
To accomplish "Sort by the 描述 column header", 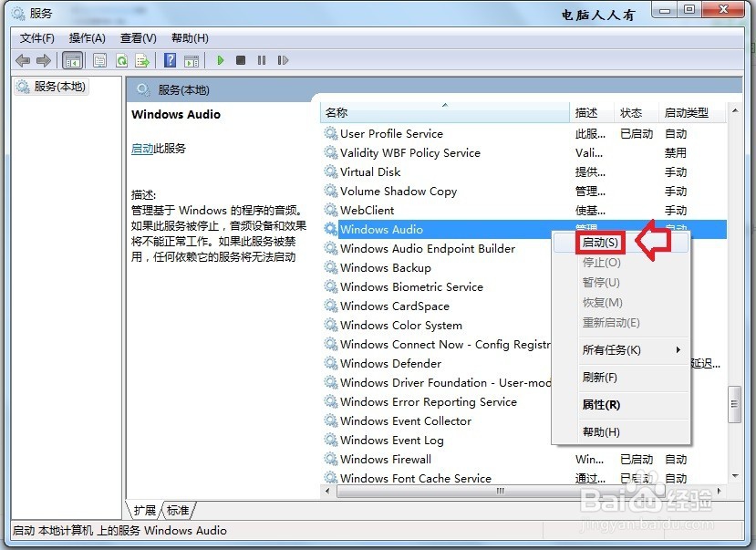I will coord(592,113).
